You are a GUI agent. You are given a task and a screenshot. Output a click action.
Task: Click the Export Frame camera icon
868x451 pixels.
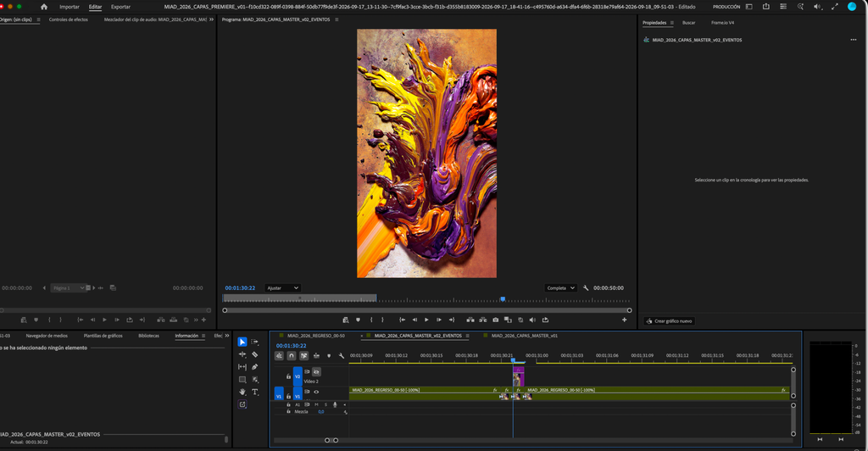pyautogui.click(x=495, y=320)
